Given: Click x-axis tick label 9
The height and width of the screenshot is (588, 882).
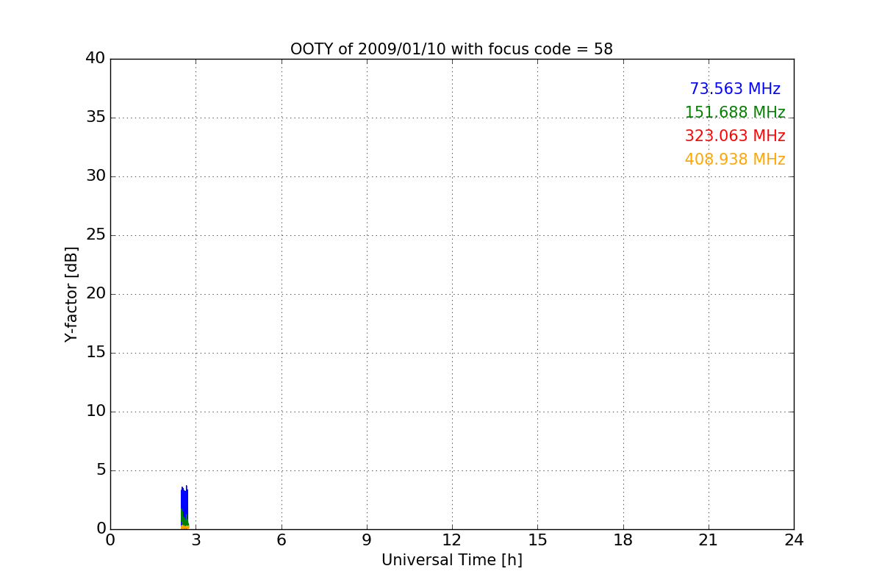Looking at the screenshot, I should [367, 540].
